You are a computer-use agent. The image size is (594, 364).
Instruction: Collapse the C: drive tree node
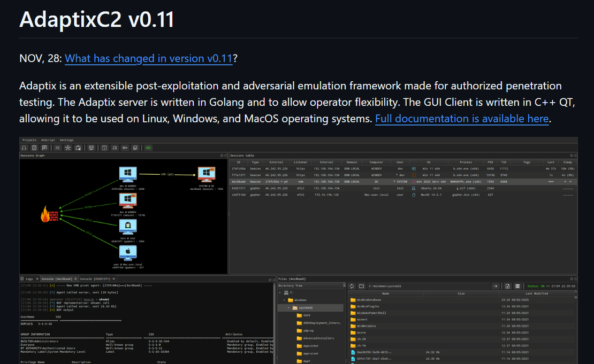[279, 293]
